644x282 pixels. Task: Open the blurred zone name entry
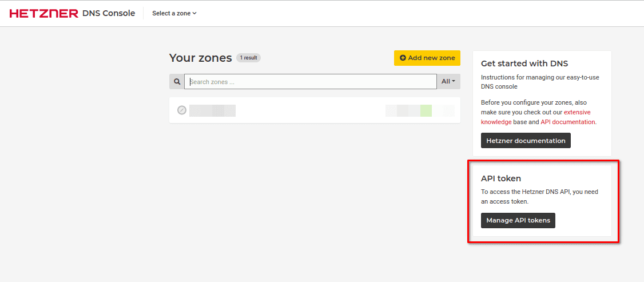[212, 110]
